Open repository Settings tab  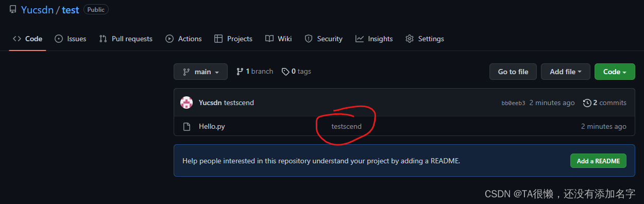[425, 39]
